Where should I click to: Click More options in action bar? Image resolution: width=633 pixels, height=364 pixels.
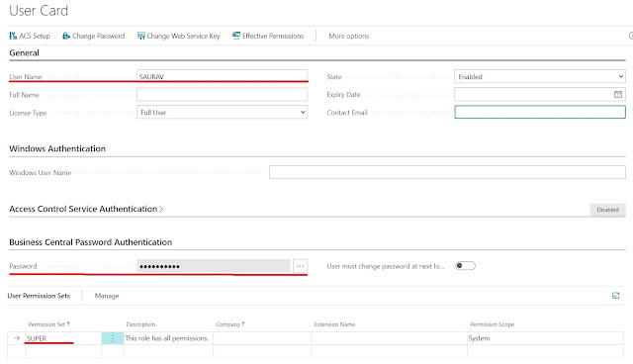pyautogui.click(x=349, y=36)
